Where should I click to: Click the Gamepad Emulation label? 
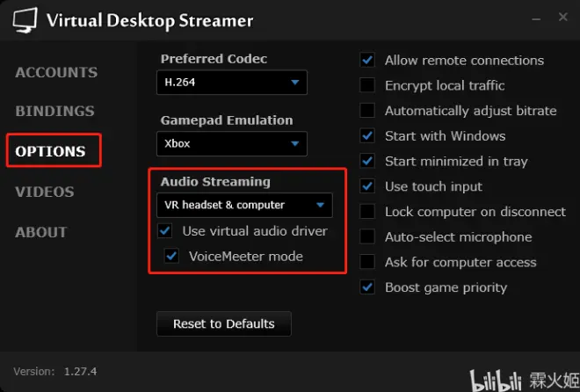(227, 120)
